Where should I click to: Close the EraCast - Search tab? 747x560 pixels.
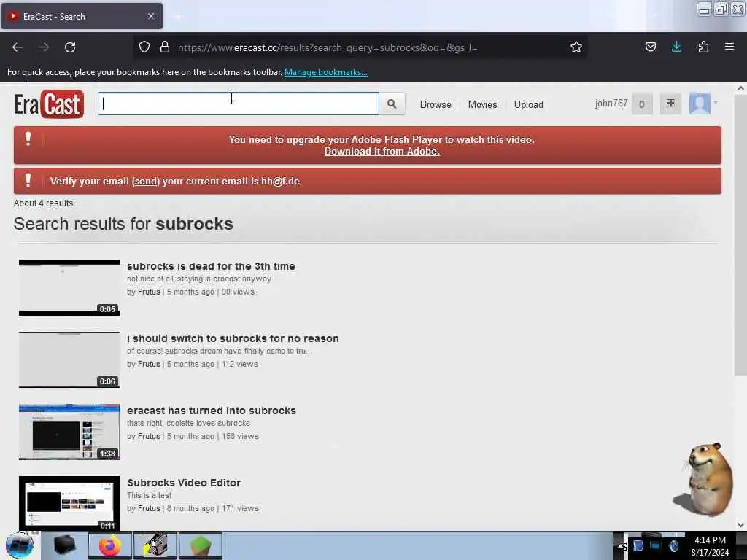150,16
